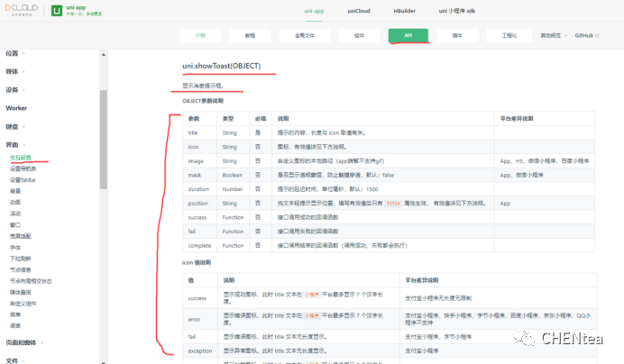Click the orange title code tag
The width and height of the screenshot is (624, 364).
click(x=393, y=204)
